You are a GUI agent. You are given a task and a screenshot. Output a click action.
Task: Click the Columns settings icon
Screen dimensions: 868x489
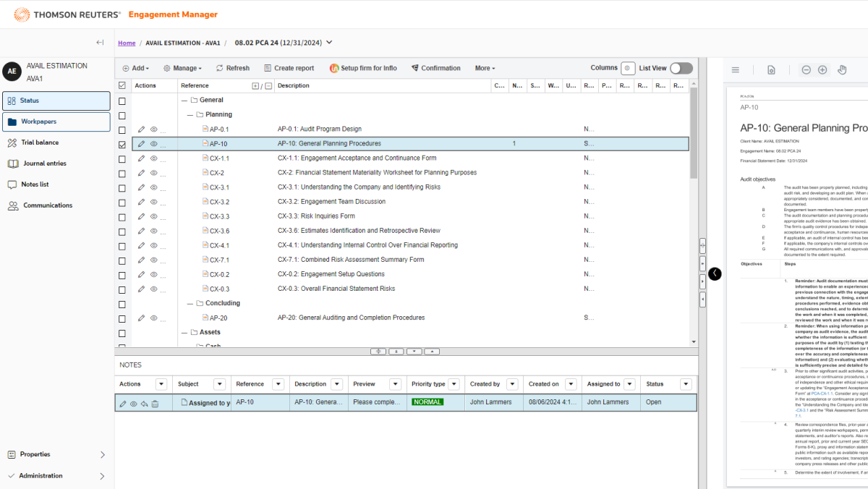point(628,68)
